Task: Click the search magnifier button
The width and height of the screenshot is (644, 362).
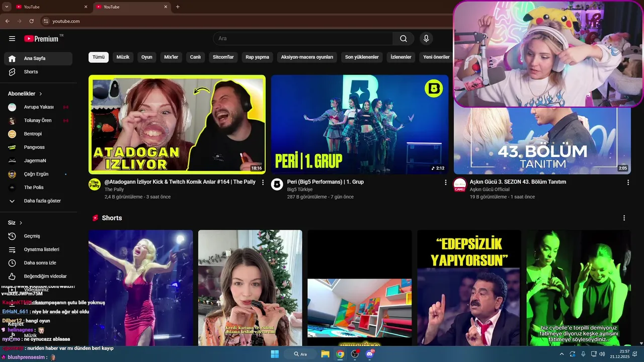Action: tap(404, 39)
